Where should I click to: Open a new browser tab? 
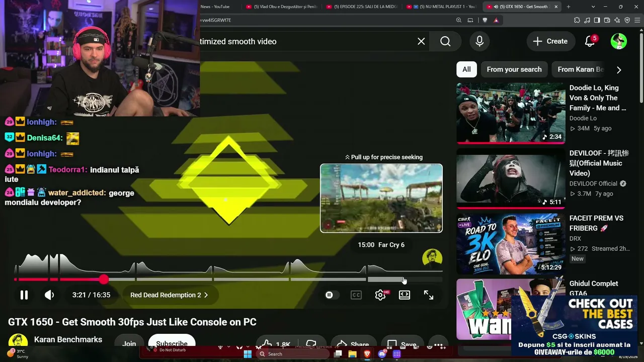[x=569, y=7]
